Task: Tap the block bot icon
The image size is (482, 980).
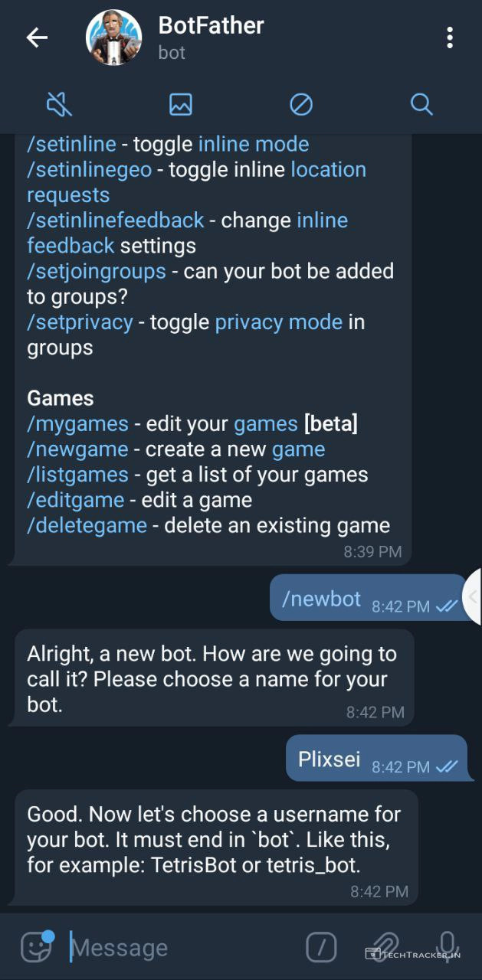Action: [301, 104]
